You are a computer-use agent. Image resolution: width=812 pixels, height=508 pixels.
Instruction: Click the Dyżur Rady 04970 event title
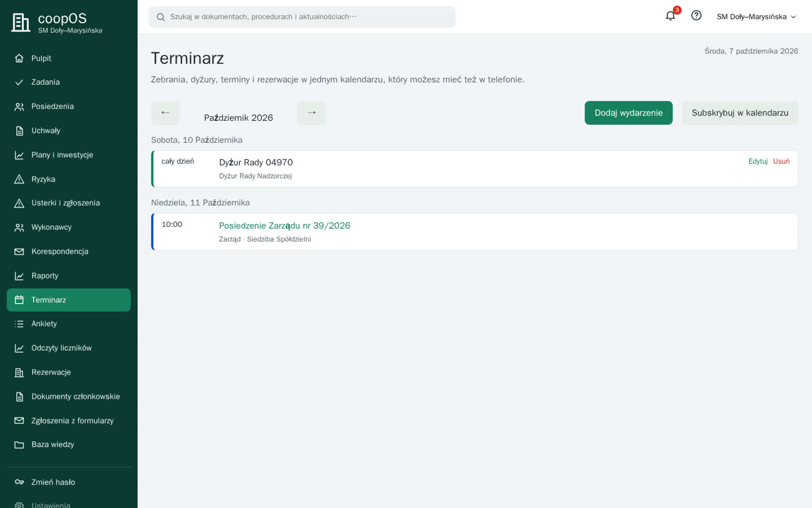(256, 163)
